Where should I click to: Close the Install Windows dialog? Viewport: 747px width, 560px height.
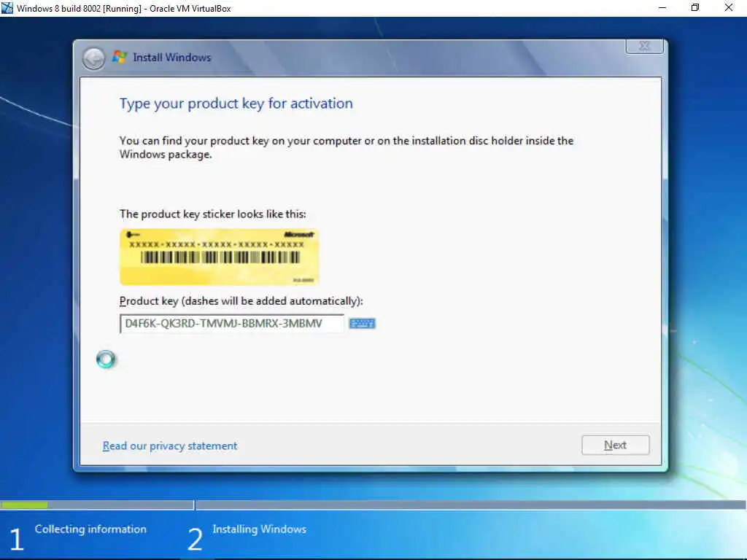[644, 46]
